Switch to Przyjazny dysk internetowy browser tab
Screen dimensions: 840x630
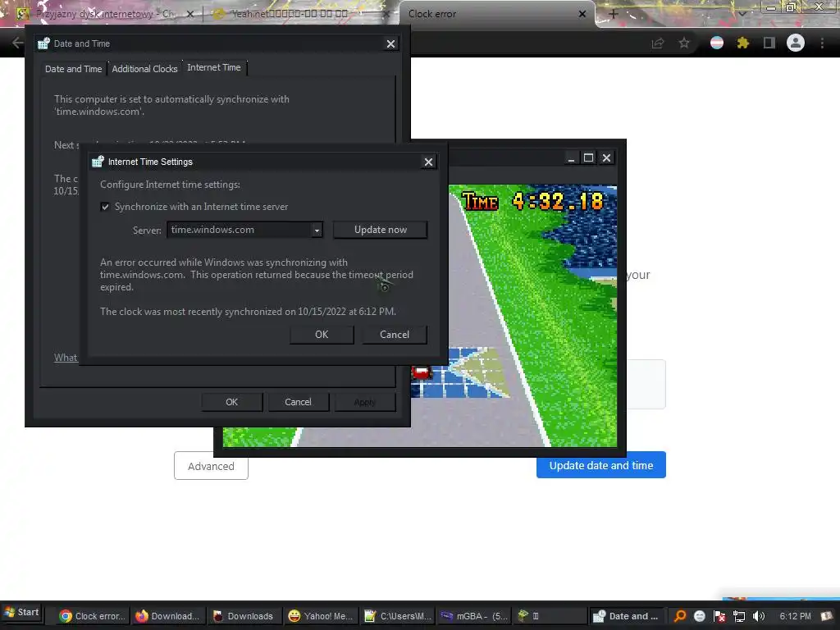coord(102,14)
